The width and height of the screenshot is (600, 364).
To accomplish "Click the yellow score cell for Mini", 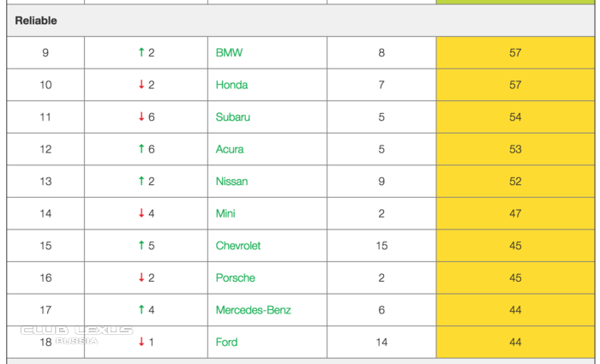I will [515, 213].
